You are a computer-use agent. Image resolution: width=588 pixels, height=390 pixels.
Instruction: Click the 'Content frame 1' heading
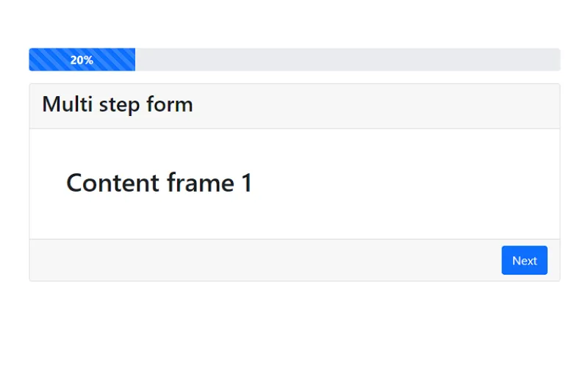159,183
